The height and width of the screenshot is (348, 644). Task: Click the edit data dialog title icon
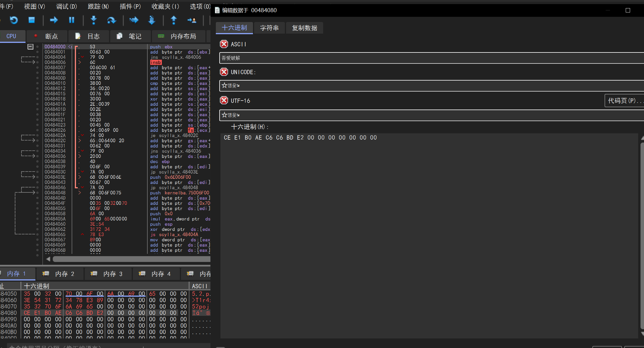[217, 10]
